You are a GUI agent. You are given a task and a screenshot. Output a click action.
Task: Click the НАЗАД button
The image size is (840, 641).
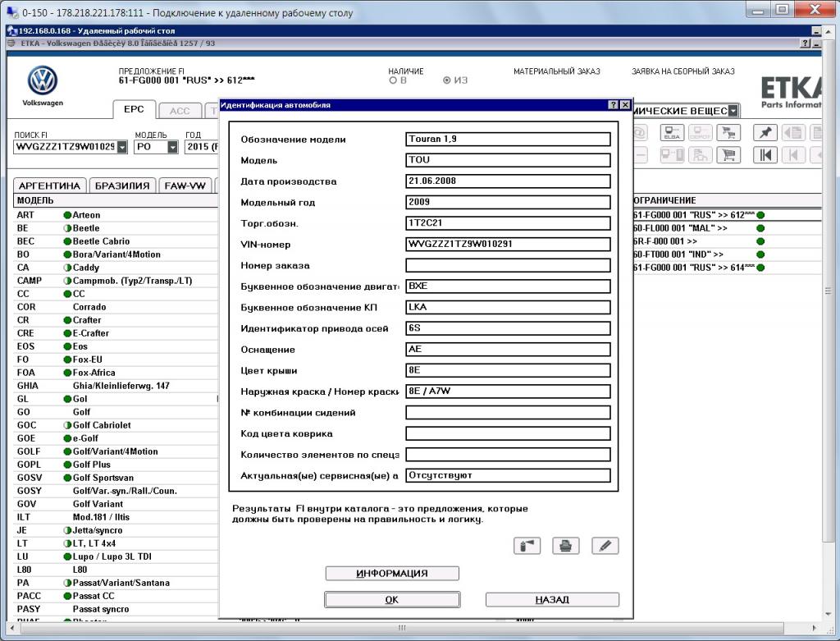[x=552, y=600]
